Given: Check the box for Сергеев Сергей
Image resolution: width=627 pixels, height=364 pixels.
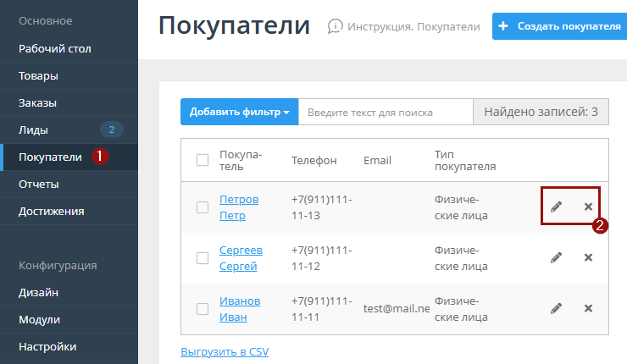Looking at the screenshot, I should click(x=203, y=258).
